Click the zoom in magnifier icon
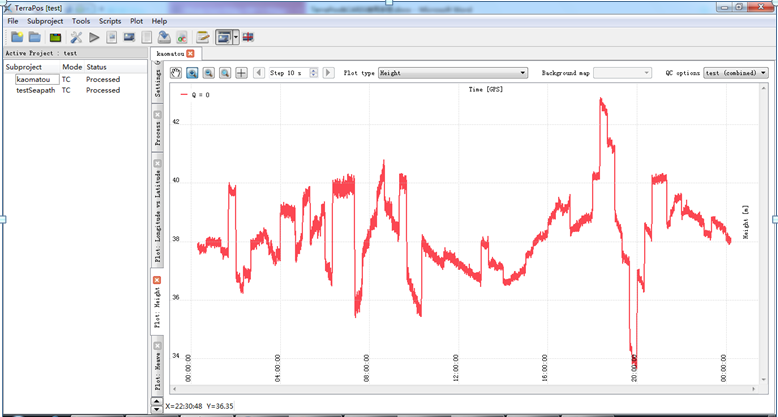778x417 pixels. (192, 73)
